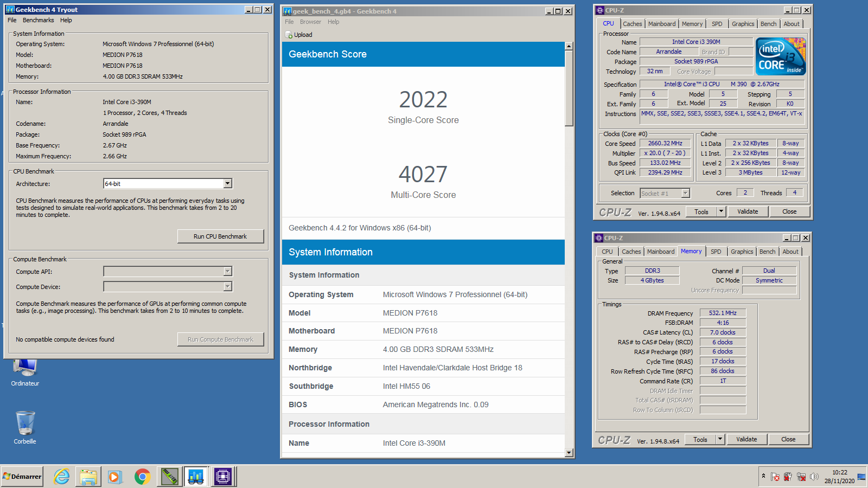
Task: Open the Action Center flag tray icon
Action: 775,477
